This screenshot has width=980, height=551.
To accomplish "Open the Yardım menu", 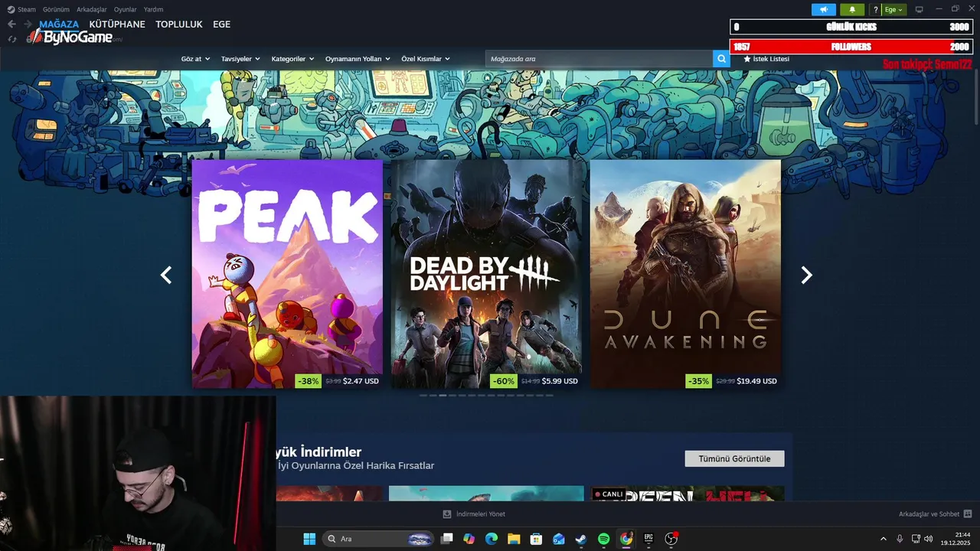I will point(153,10).
